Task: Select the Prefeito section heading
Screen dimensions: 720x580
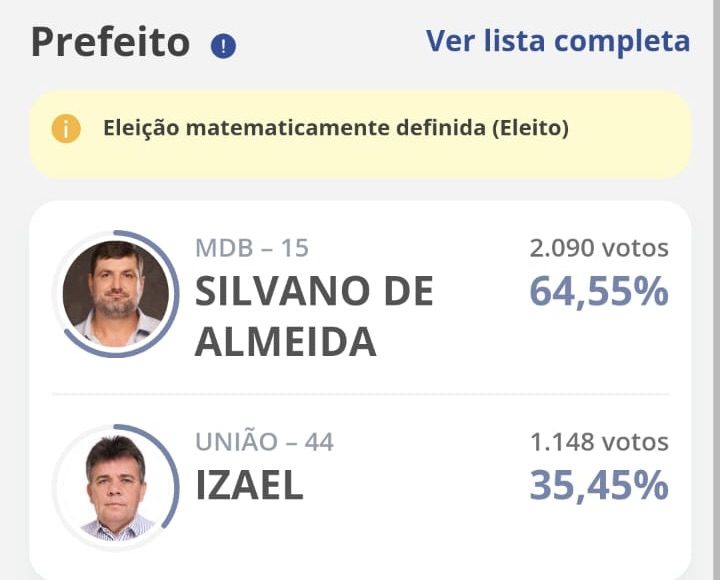Action: [110, 43]
